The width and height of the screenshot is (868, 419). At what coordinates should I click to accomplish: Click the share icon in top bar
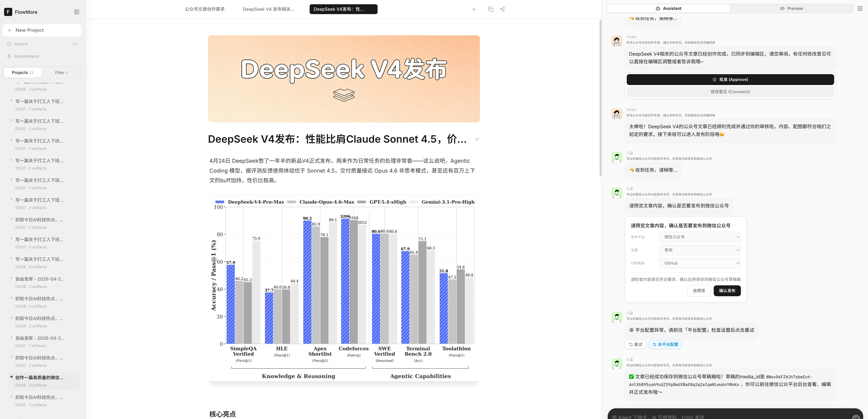coord(502,9)
